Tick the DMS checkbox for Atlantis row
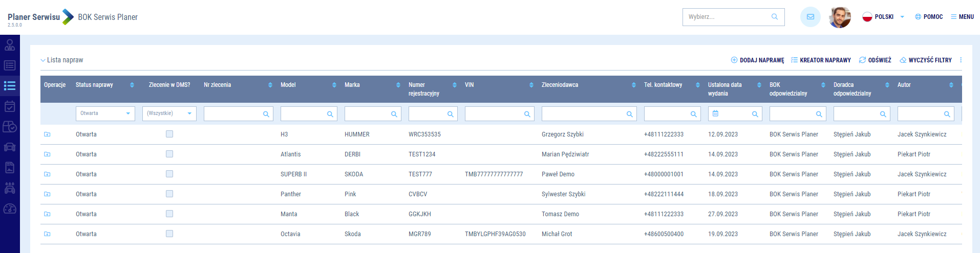980x253 pixels. click(x=169, y=154)
